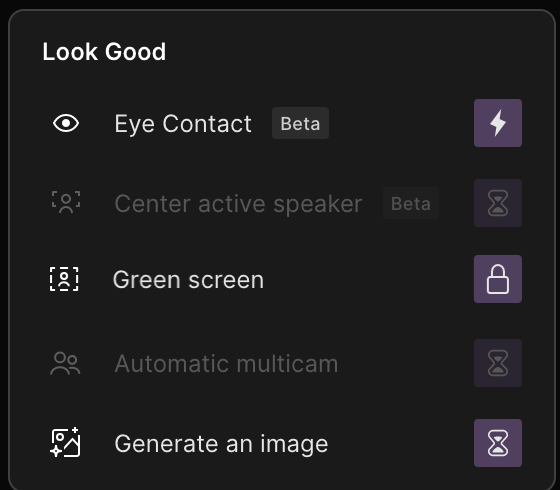Click hourglass button for Generate an image

tap(498, 443)
